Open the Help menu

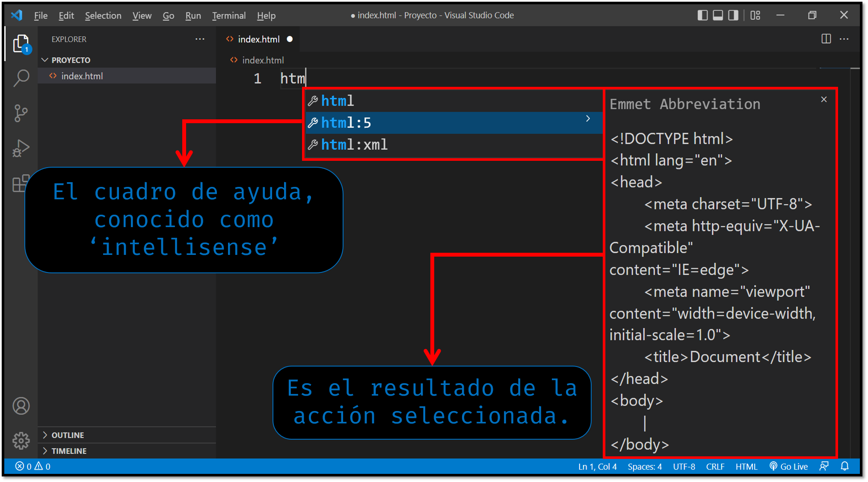pos(266,15)
